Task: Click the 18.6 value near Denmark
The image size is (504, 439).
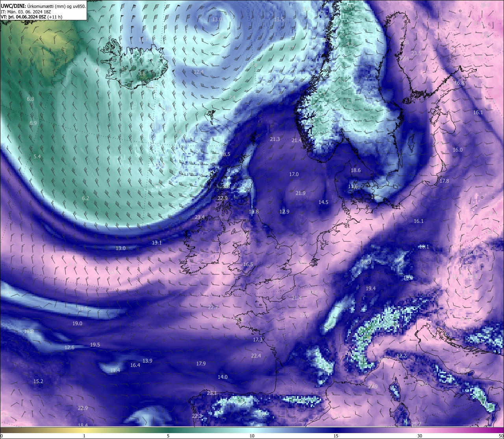Action: tap(356, 170)
